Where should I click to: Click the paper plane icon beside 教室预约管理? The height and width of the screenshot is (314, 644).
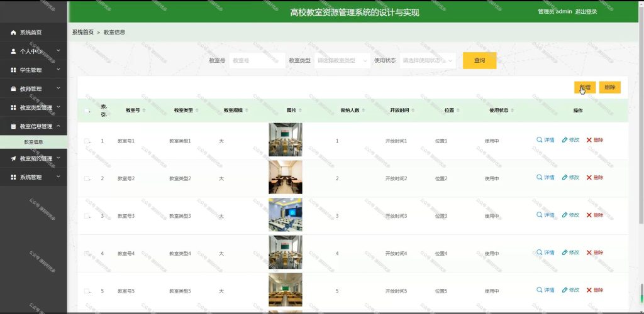(x=14, y=159)
